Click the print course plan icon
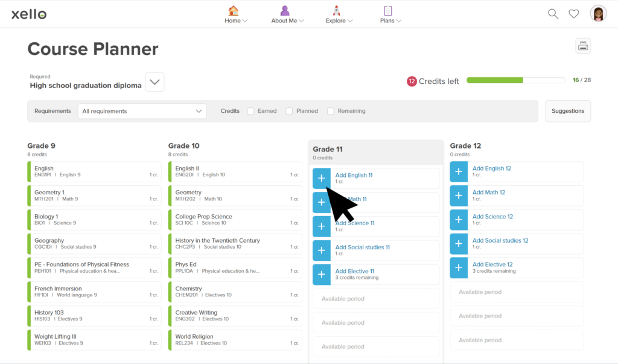618x364 pixels. coord(583,46)
